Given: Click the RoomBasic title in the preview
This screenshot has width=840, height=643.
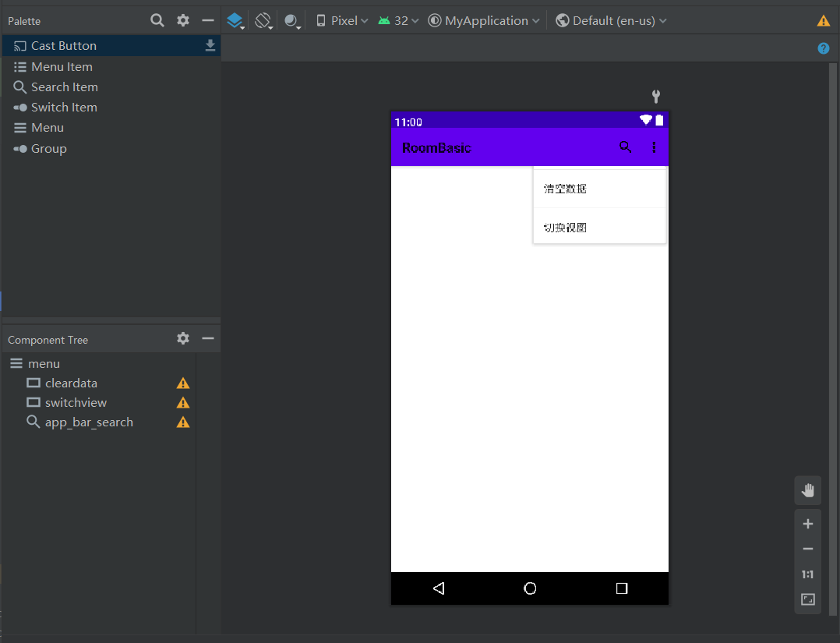Looking at the screenshot, I should [x=436, y=148].
